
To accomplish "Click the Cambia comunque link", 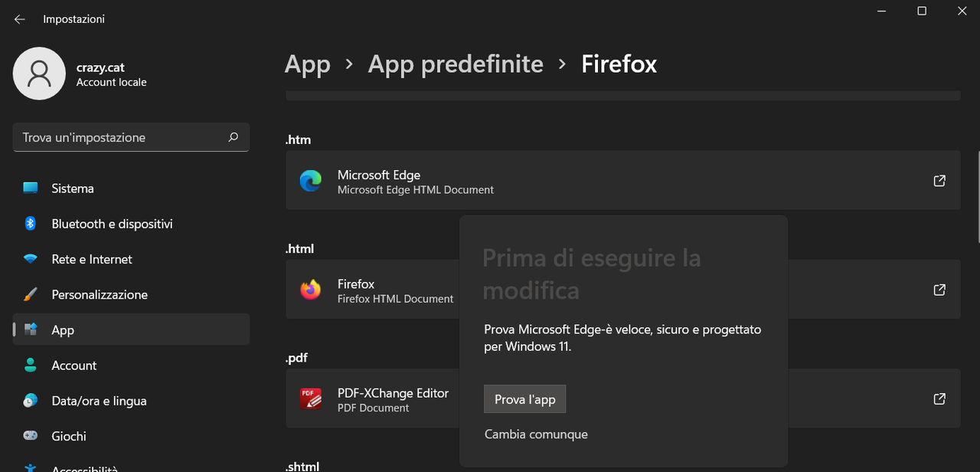I will [536, 434].
